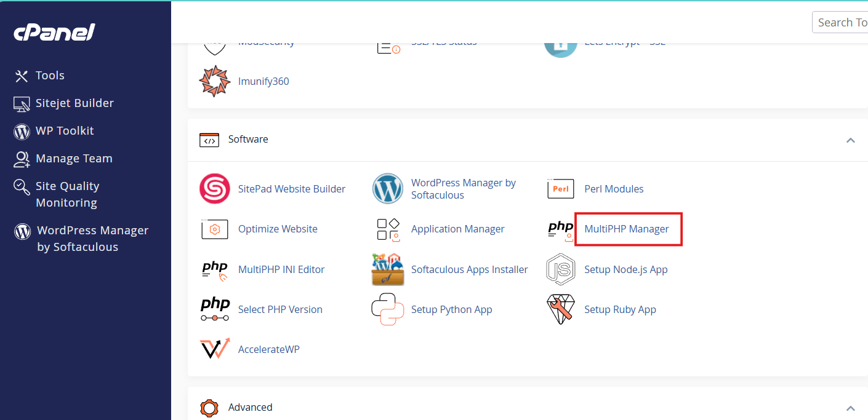Screen dimensions: 868x420
Task: Collapse the Software section
Action: [x=851, y=140]
